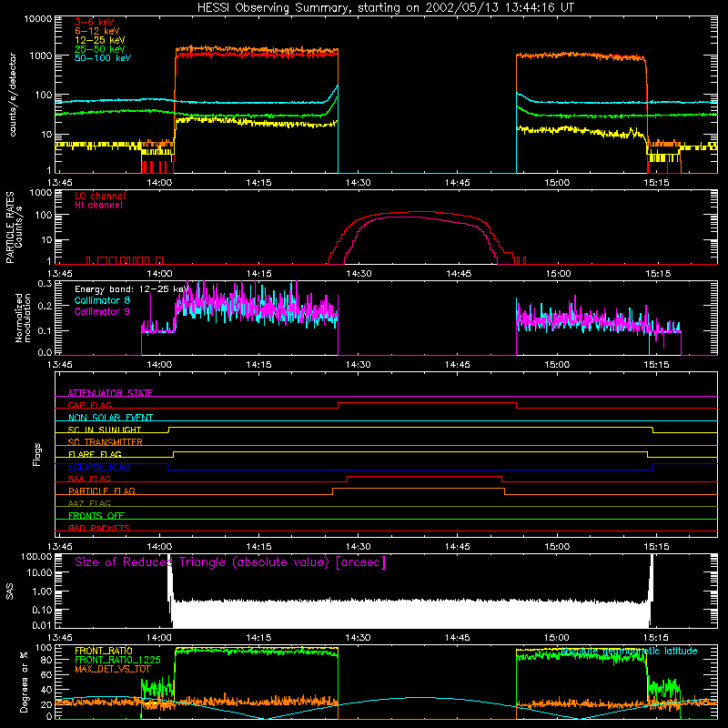Image resolution: width=728 pixels, height=728 pixels.
Task: Click the FRONTS_OFF flag label
Action: (96, 515)
